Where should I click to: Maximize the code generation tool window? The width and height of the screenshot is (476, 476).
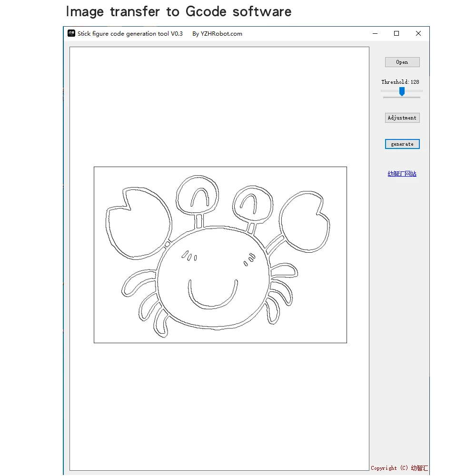(397, 33)
